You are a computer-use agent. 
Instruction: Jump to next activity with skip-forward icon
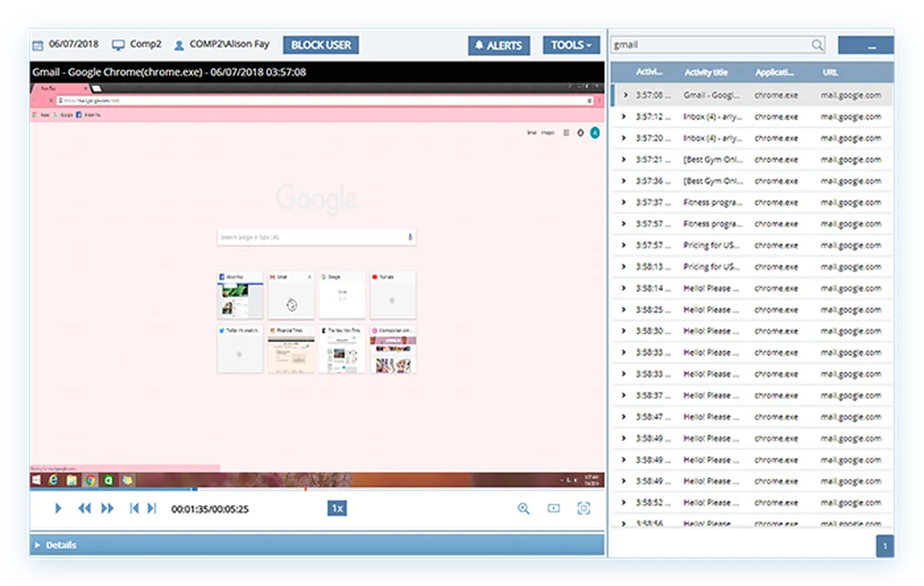pyautogui.click(x=152, y=508)
